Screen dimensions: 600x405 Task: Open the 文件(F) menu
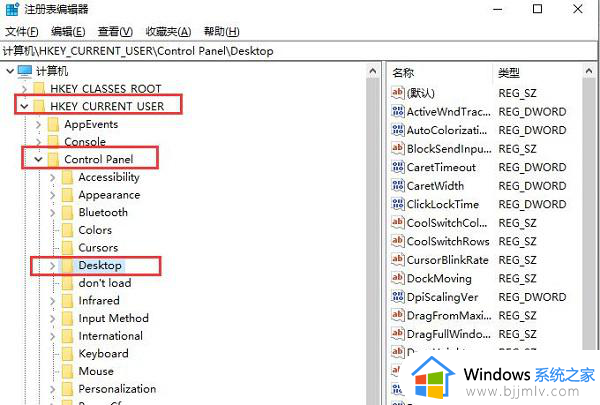pyautogui.click(x=22, y=31)
